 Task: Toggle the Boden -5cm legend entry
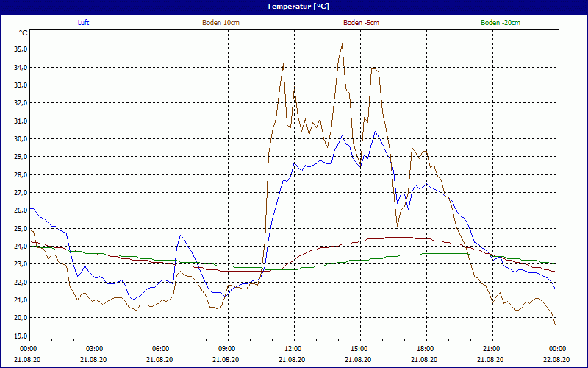361,23
